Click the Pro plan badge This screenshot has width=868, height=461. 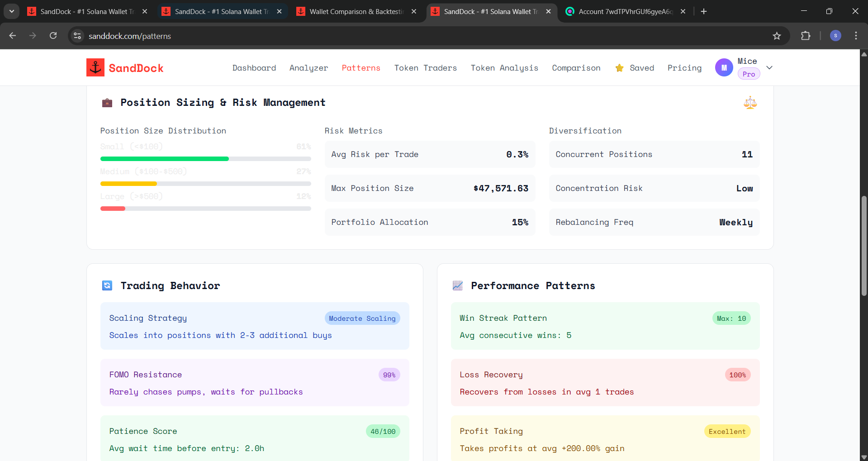tap(749, 74)
